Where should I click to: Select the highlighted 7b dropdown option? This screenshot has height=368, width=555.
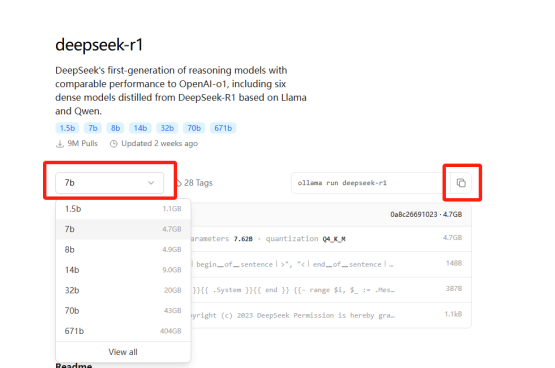coord(123,229)
